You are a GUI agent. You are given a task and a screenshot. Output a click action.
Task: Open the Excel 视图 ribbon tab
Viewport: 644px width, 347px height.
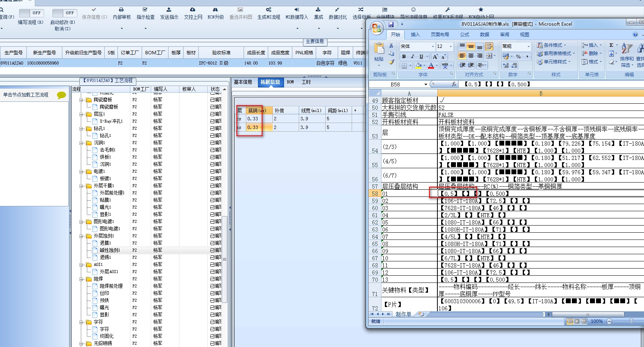point(525,35)
